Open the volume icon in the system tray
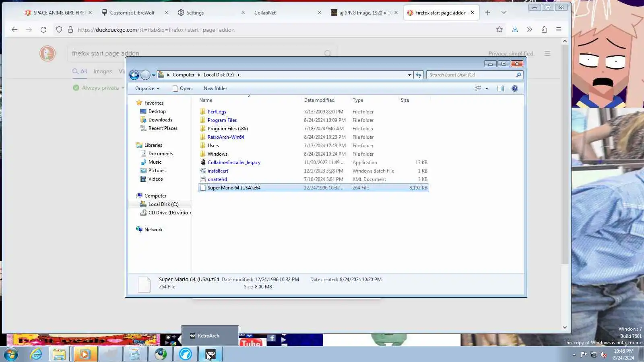644x362 pixels. 603,354
